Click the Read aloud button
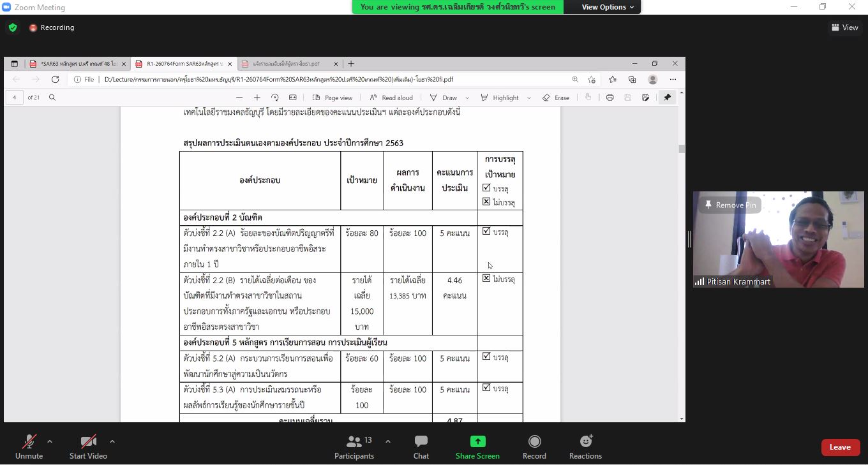The height and width of the screenshot is (465, 868). (391, 98)
